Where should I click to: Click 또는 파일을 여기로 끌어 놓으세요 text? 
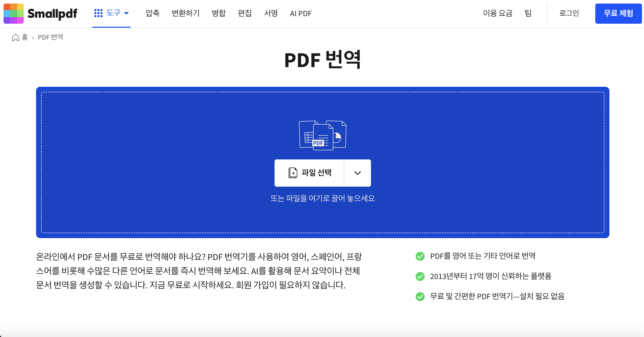323,198
